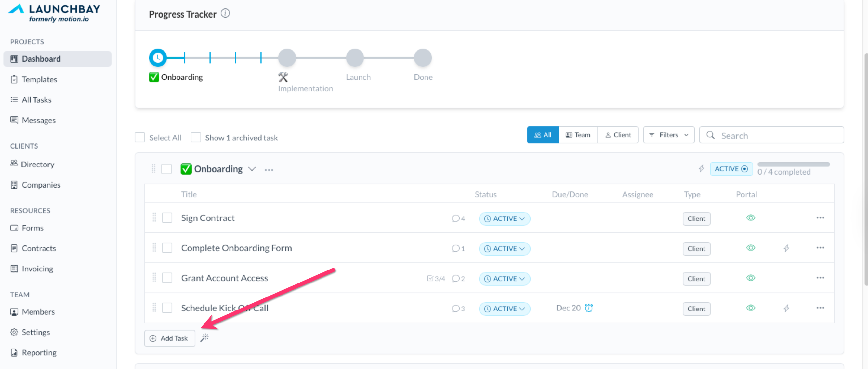Toggle portal visibility eye for Complete Onboarding Form
This screenshot has width=868, height=369.
click(751, 248)
